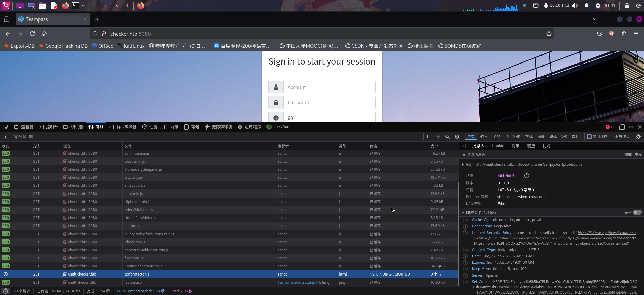This screenshot has width=644, height=295.
Task: Go to Firefox home page
Action: pos(44,34)
